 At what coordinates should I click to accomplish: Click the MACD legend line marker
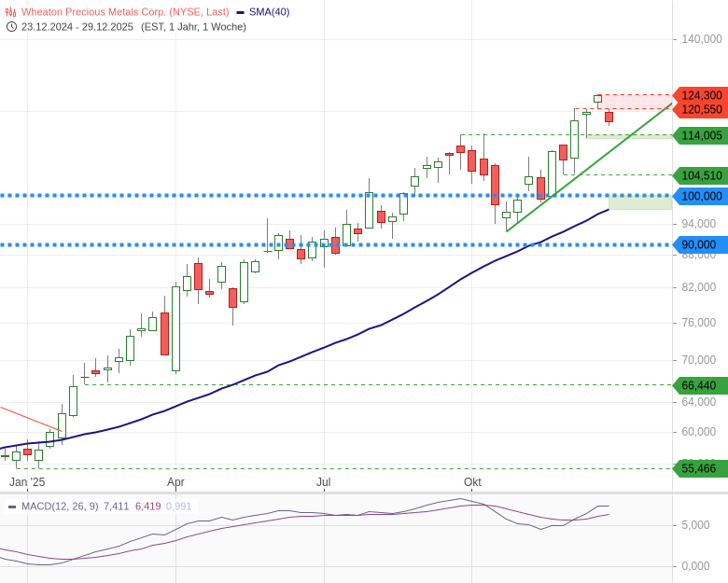12,507
